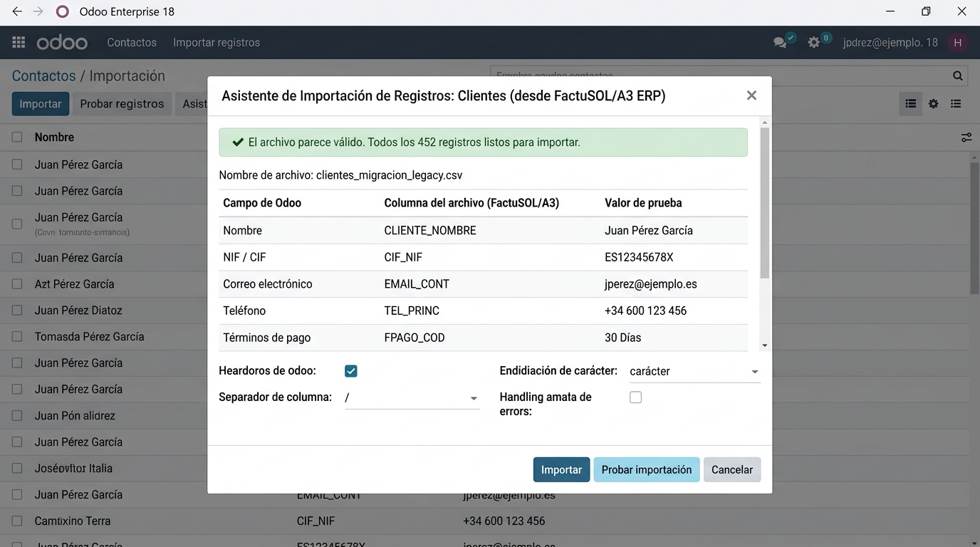Open the chat messages icon
Screen dimensions: 980x547
780,43
